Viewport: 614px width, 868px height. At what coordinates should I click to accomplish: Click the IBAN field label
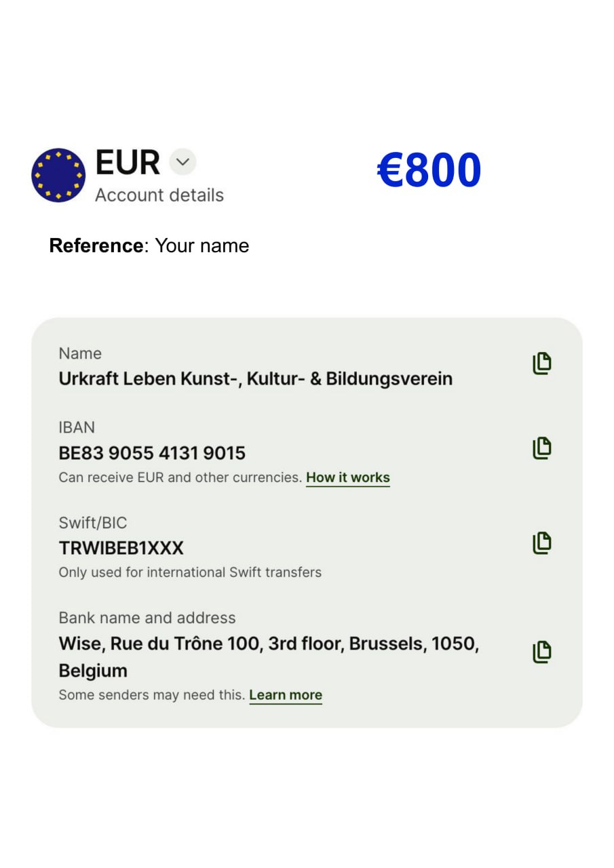[x=77, y=427]
